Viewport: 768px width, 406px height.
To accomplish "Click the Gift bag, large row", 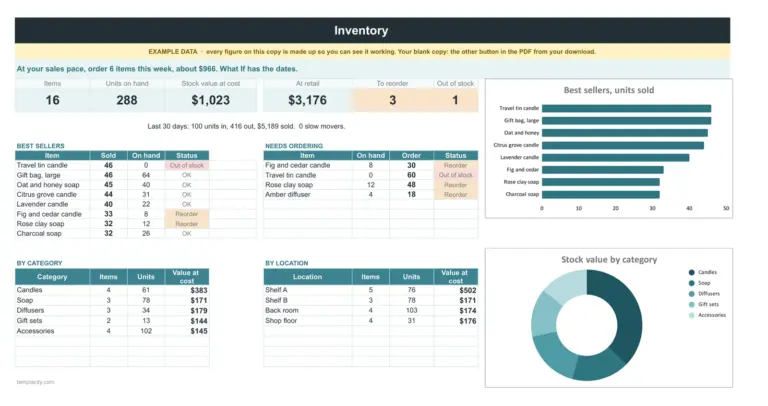I will (x=112, y=175).
